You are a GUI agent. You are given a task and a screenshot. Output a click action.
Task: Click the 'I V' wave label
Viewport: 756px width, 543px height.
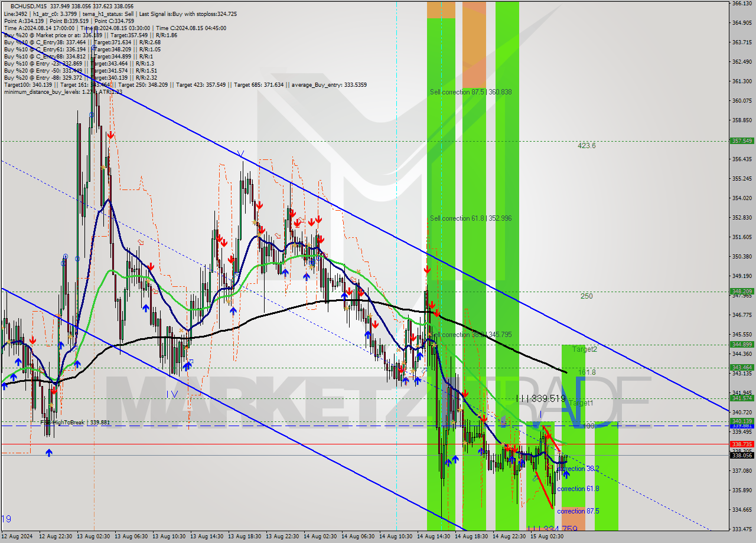coord(172,394)
